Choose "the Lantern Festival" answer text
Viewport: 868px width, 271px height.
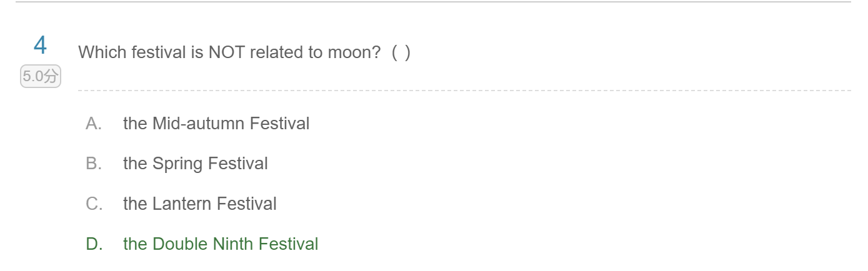pyautogui.click(x=200, y=204)
